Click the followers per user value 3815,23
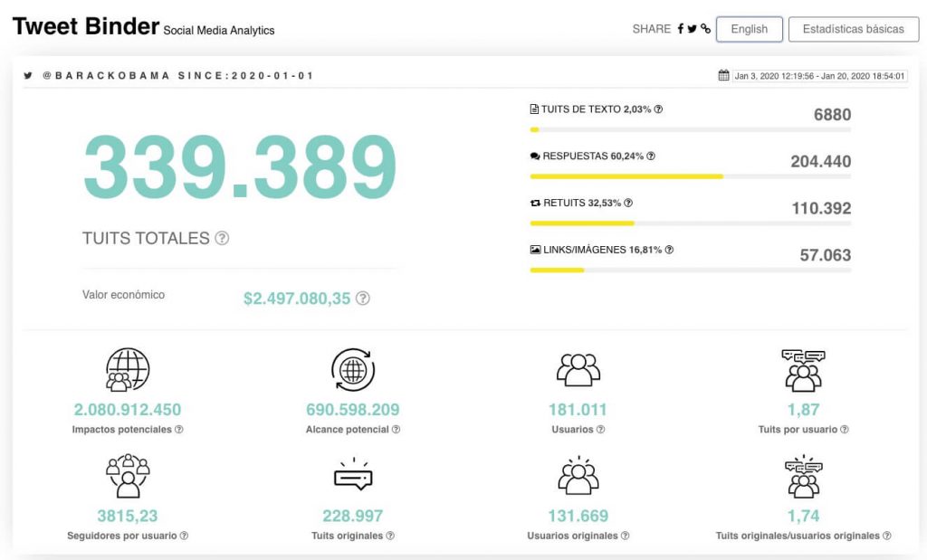Viewport: 927px width, 560px height. pos(128,516)
